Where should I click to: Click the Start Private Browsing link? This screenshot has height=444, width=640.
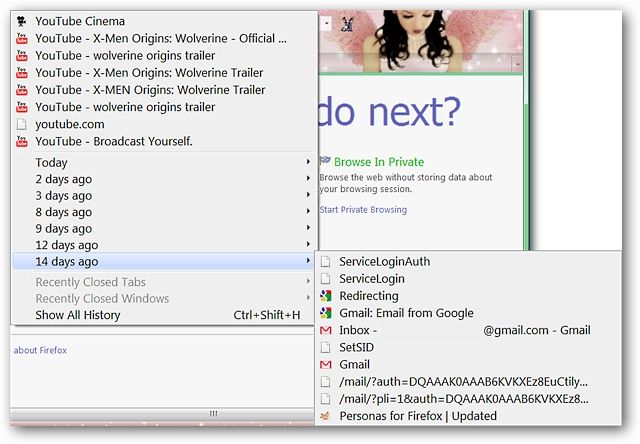click(x=363, y=210)
